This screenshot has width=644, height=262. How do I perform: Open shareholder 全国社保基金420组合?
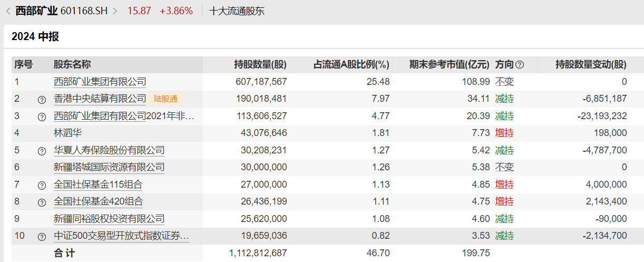[98, 201]
